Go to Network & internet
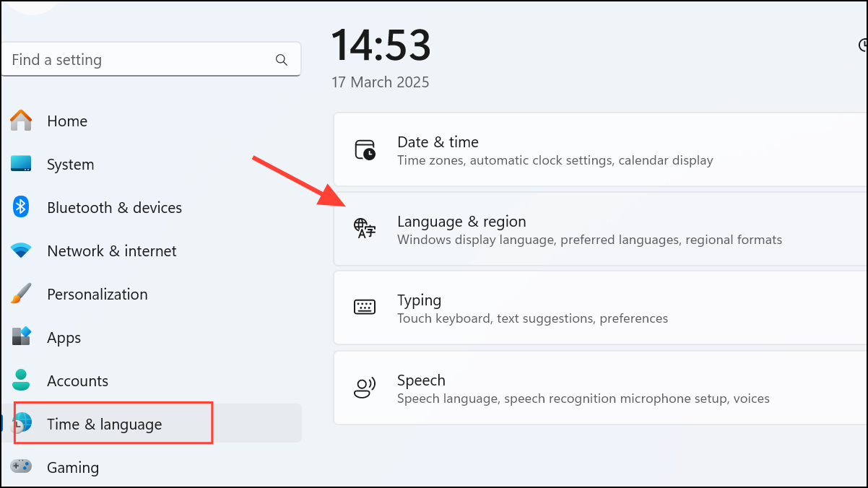This screenshot has height=488, width=868. (x=152, y=250)
